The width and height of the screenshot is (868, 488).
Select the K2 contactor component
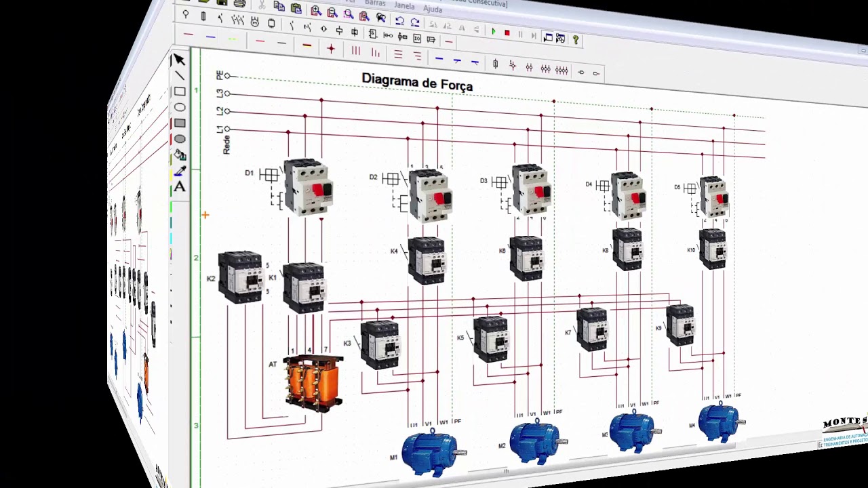coord(240,277)
